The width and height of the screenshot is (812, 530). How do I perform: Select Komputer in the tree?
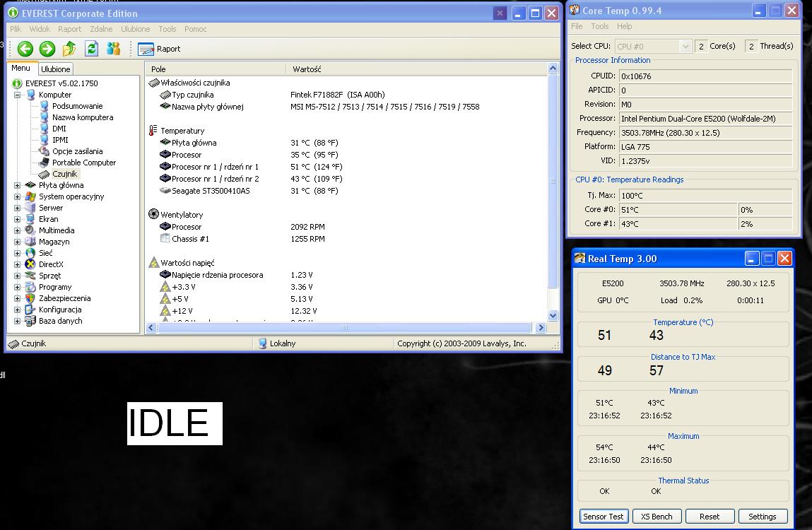[x=55, y=95]
